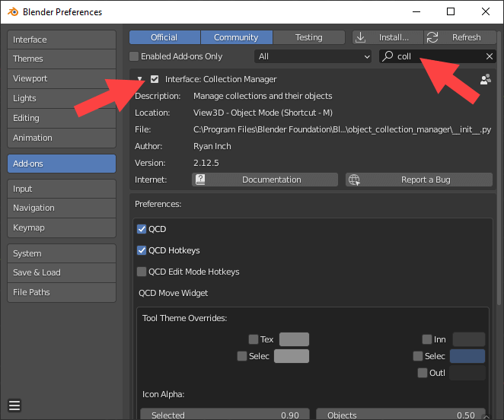Enable QCD Edit Mode Hotkeys
The image size is (504, 420).
(x=142, y=272)
